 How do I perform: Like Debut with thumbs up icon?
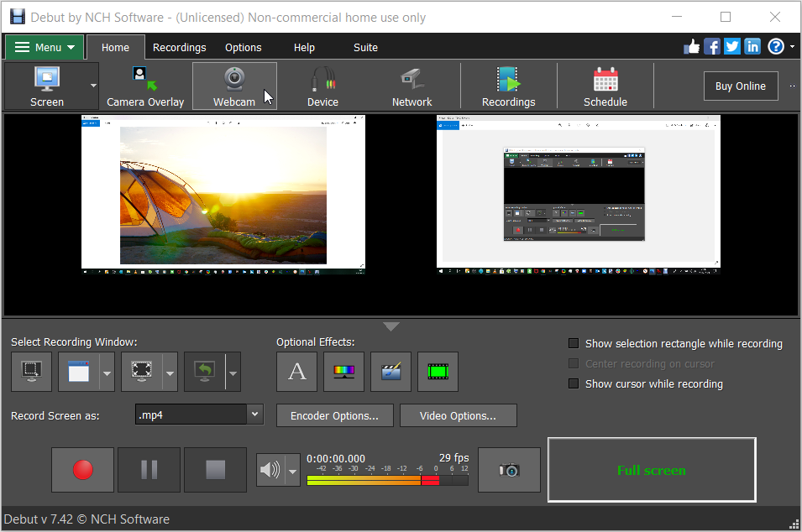[x=691, y=47]
